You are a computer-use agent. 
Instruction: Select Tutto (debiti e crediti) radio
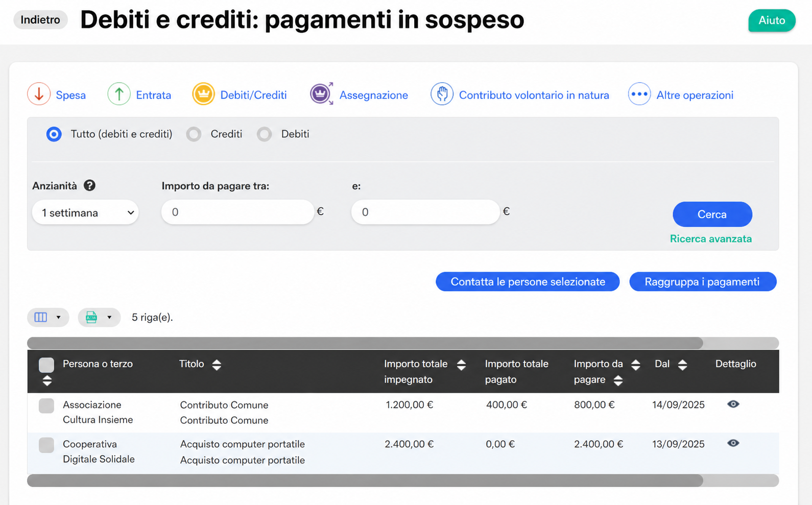[54, 134]
